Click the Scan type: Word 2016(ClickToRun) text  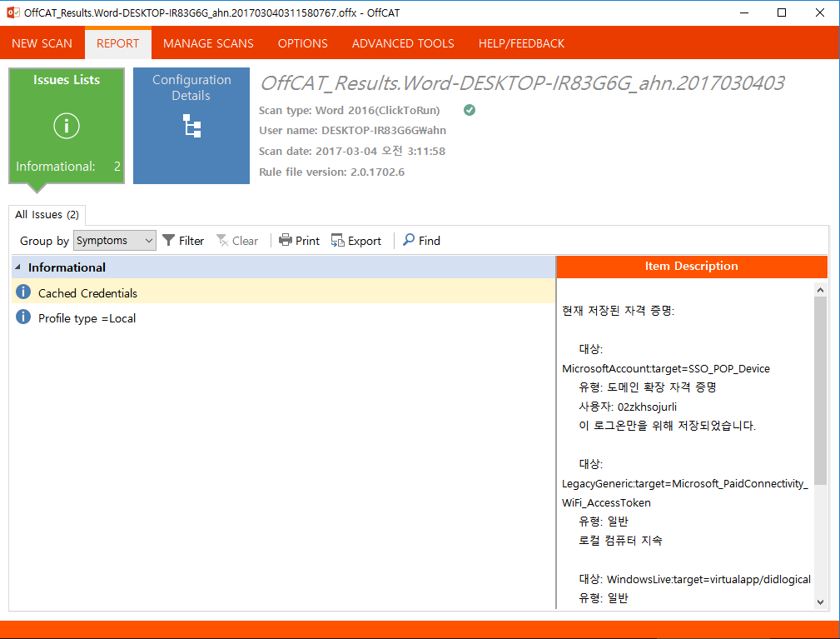pyautogui.click(x=350, y=111)
